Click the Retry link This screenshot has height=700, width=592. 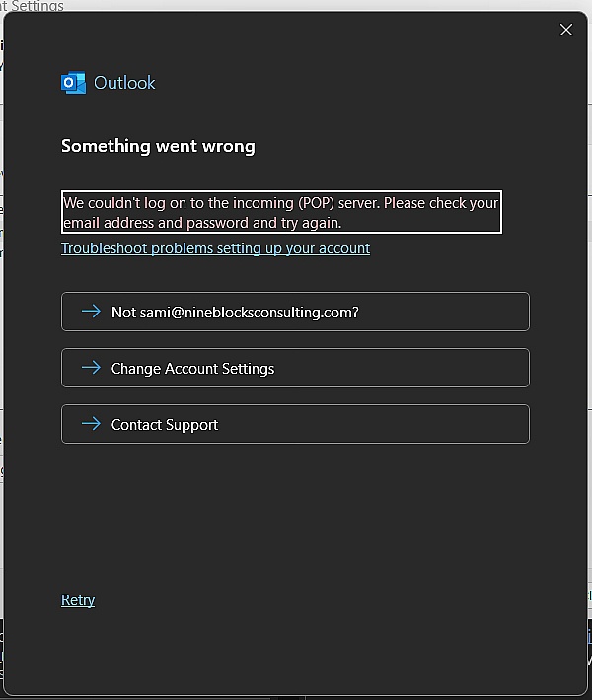pos(78,600)
